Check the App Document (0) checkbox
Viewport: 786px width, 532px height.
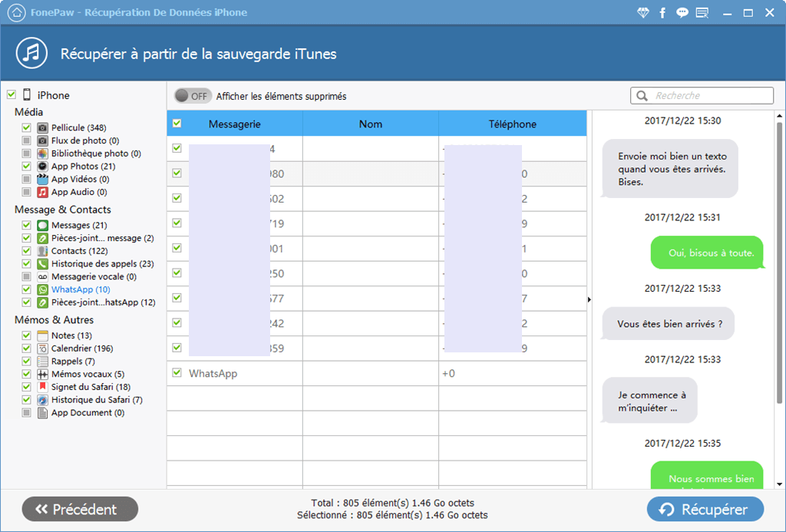tap(27, 413)
